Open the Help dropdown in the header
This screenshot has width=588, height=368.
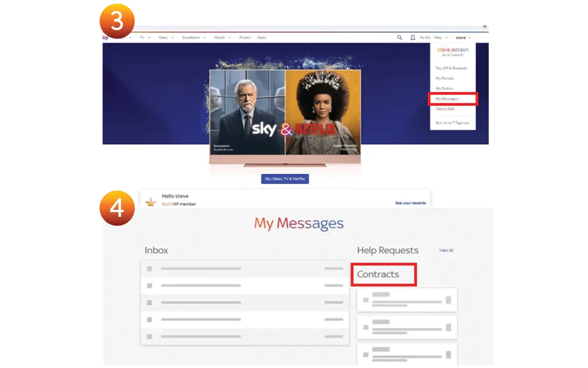(x=441, y=38)
